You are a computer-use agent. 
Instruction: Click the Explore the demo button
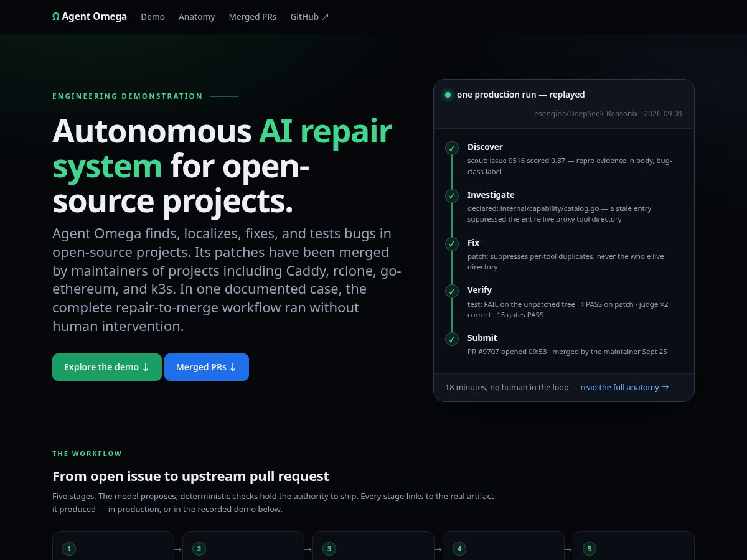point(107,367)
